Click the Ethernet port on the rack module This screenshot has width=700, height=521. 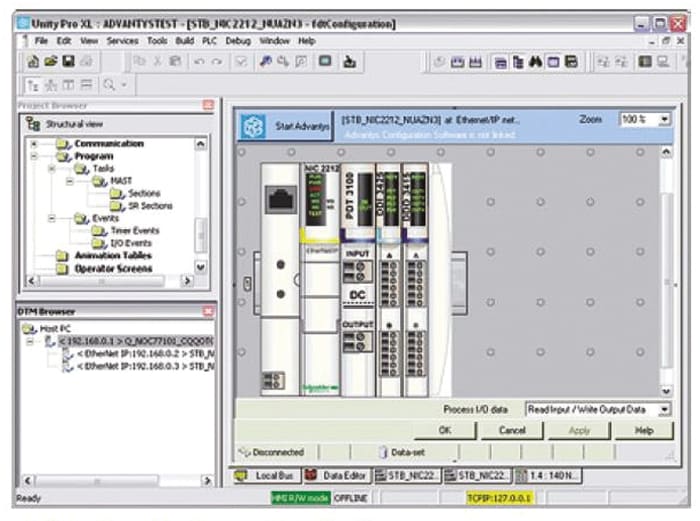280,199
